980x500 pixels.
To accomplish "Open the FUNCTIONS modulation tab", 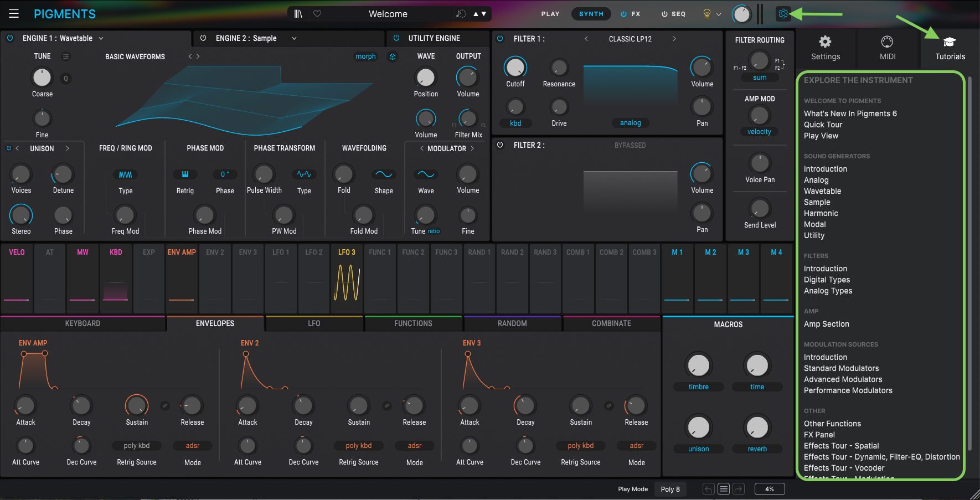I will [x=413, y=323].
